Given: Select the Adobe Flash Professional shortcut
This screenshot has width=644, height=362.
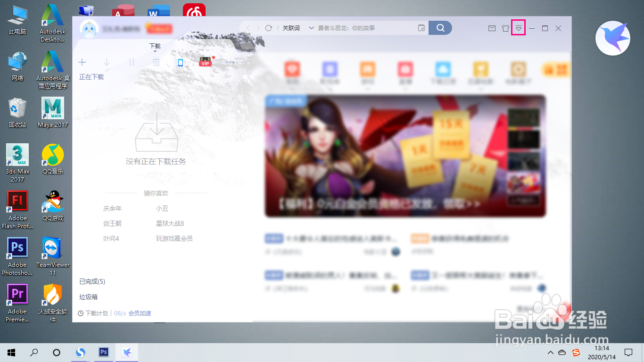Looking at the screenshot, I should point(17,210).
